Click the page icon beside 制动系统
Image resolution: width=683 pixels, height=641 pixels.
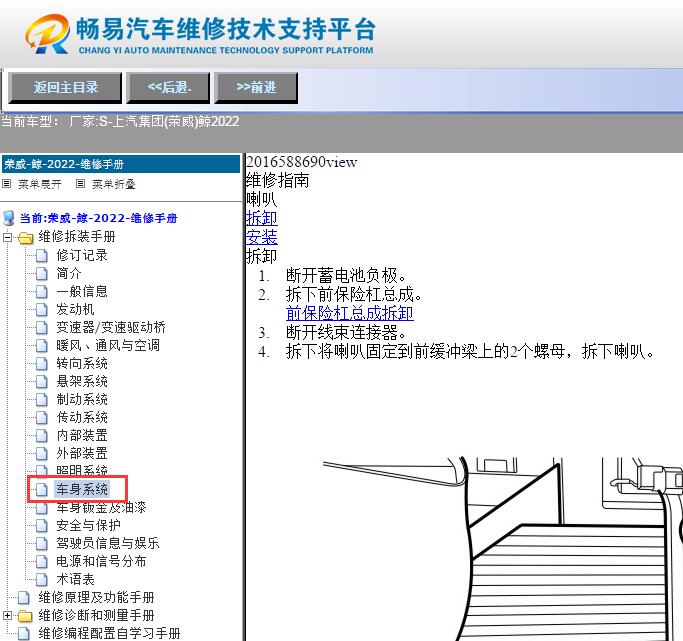(42, 399)
